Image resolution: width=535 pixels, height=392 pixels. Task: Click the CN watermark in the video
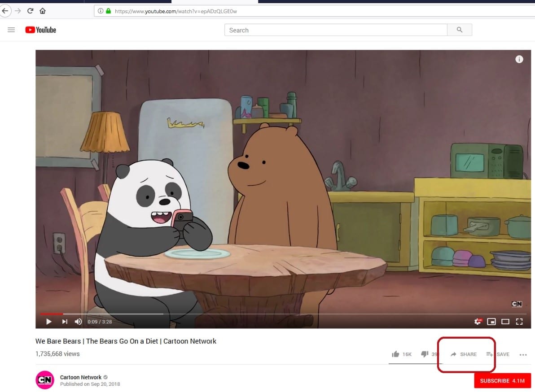(x=517, y=304)
